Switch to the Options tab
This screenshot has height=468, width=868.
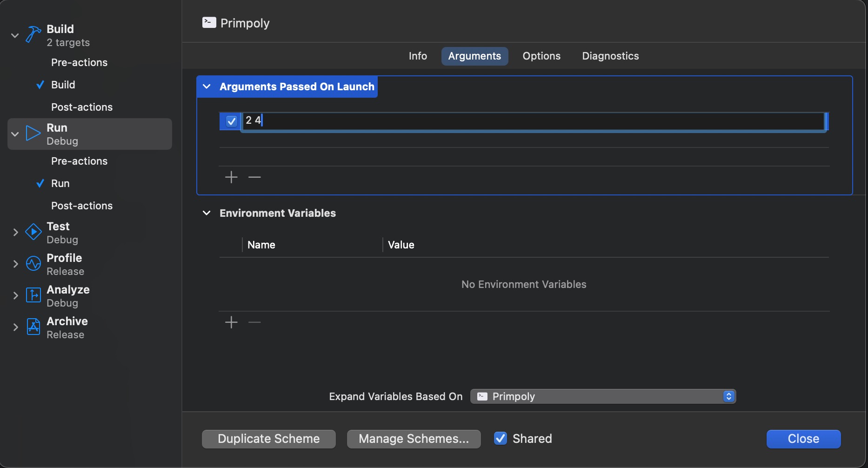[x=541, y=56]
